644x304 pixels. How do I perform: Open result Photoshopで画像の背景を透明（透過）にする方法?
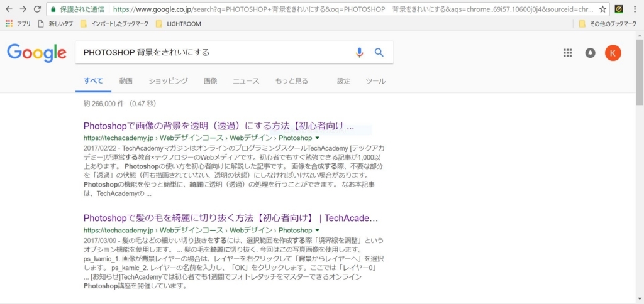point(218,126)
